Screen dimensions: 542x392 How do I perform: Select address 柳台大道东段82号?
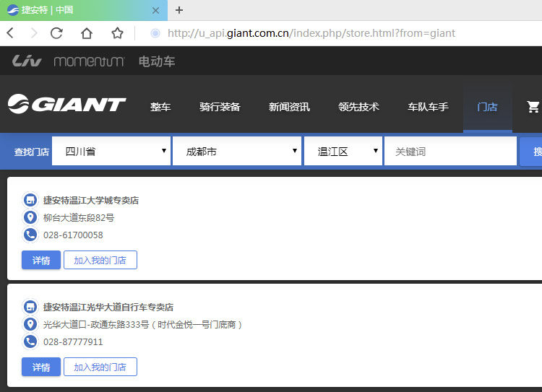pos(79,217)
